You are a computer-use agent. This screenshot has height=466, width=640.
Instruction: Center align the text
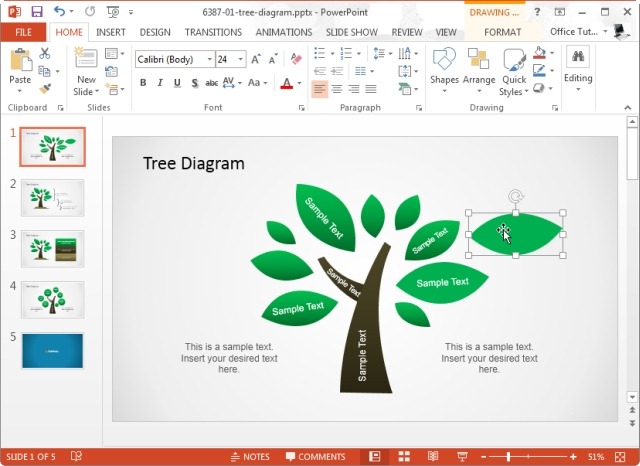point(337,89)
